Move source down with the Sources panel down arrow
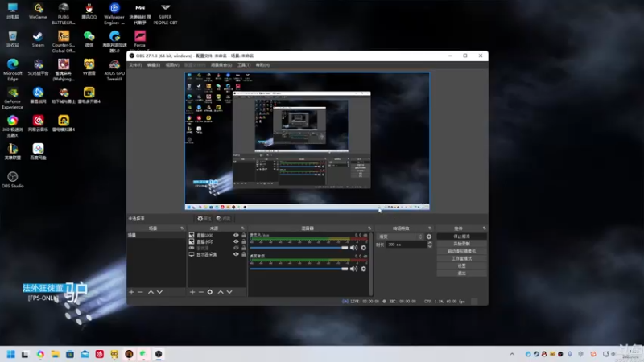This screenshot has height=362, width=644. (229, 292)
